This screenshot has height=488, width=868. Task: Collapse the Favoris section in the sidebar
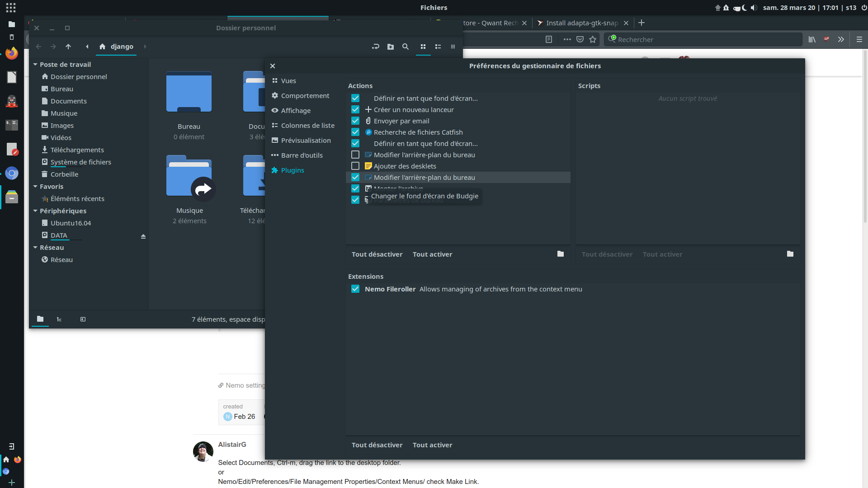[35, 186]
